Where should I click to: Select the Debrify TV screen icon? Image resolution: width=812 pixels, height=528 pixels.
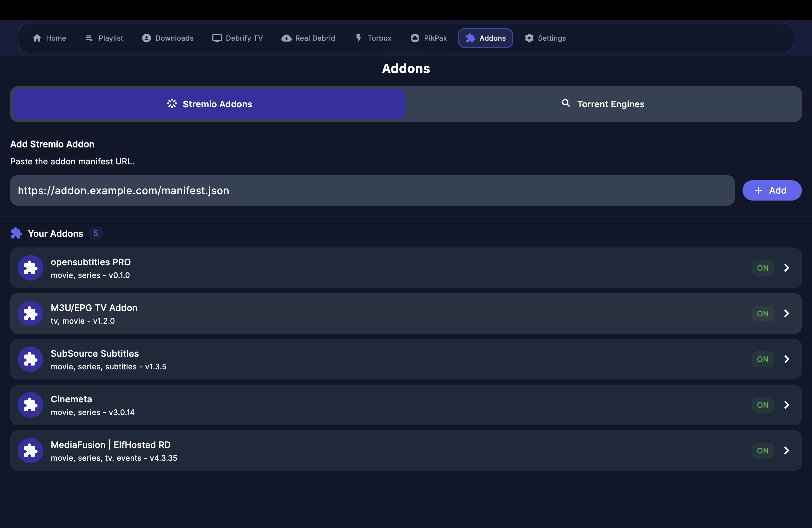click(217, 38)
